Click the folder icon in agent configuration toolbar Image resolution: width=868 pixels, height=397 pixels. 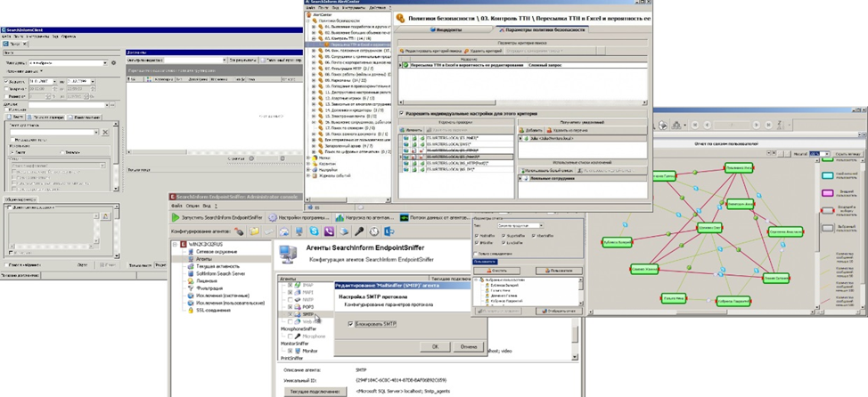point(254,231)
